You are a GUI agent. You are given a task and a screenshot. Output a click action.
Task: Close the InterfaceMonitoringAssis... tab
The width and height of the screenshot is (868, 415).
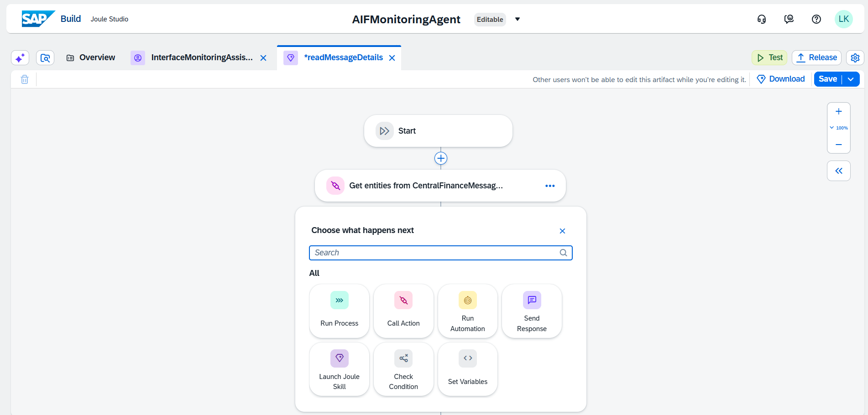[263, 58]
